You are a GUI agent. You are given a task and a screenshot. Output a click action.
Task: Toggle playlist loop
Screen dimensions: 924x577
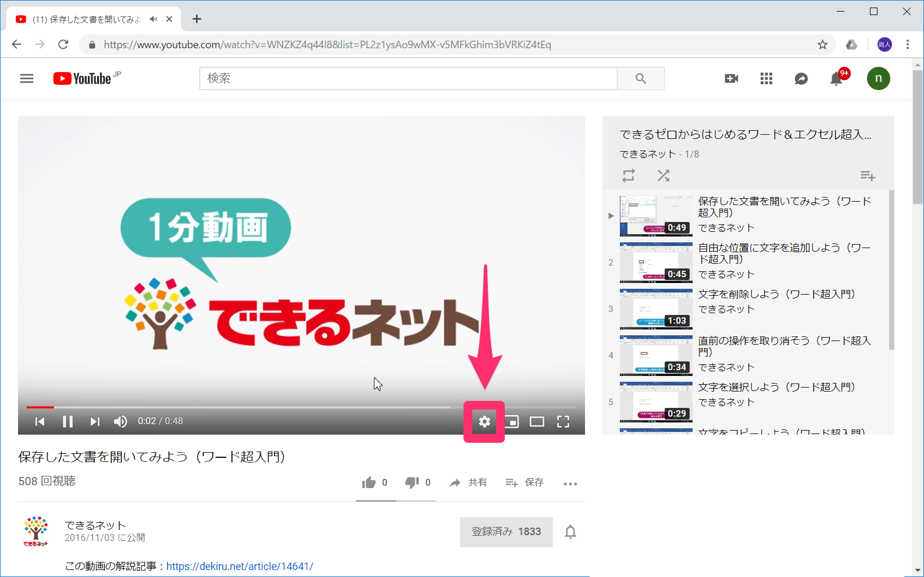tap(629, 175)
